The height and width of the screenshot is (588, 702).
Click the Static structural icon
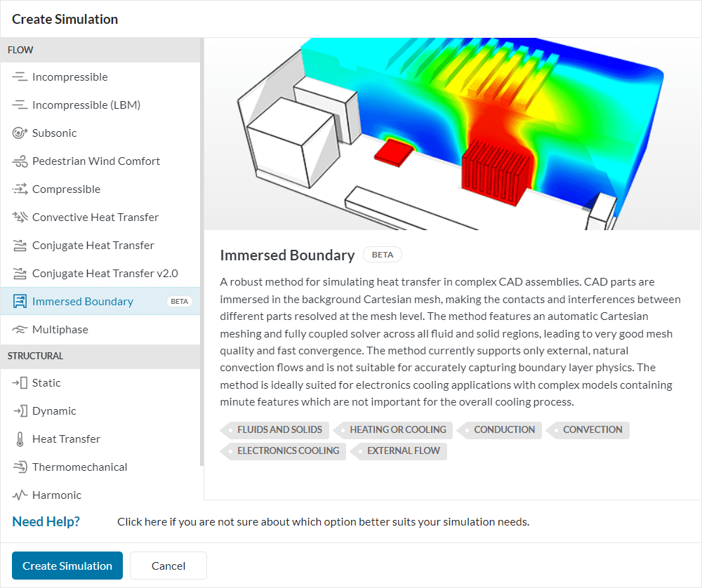pyautogui.click(x=20, y=383)
